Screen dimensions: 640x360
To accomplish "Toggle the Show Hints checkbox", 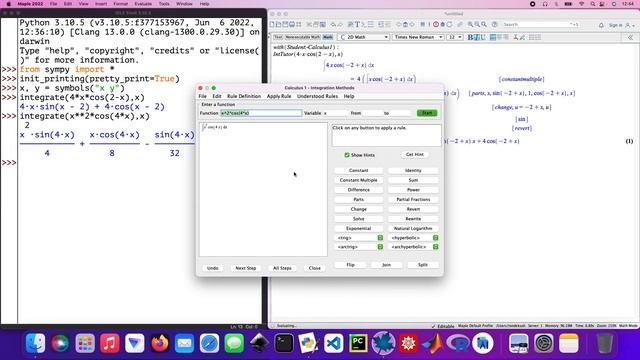I will coord(347,155).
